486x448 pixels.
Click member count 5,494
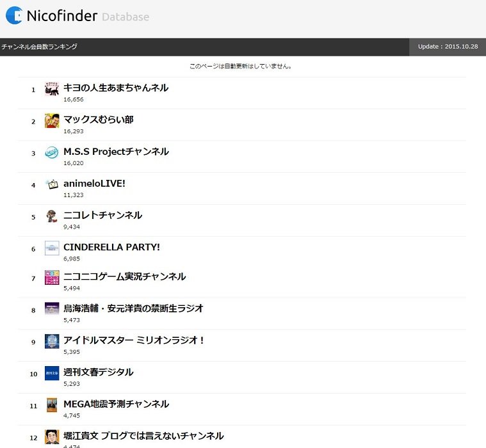[x=72, y=289]
